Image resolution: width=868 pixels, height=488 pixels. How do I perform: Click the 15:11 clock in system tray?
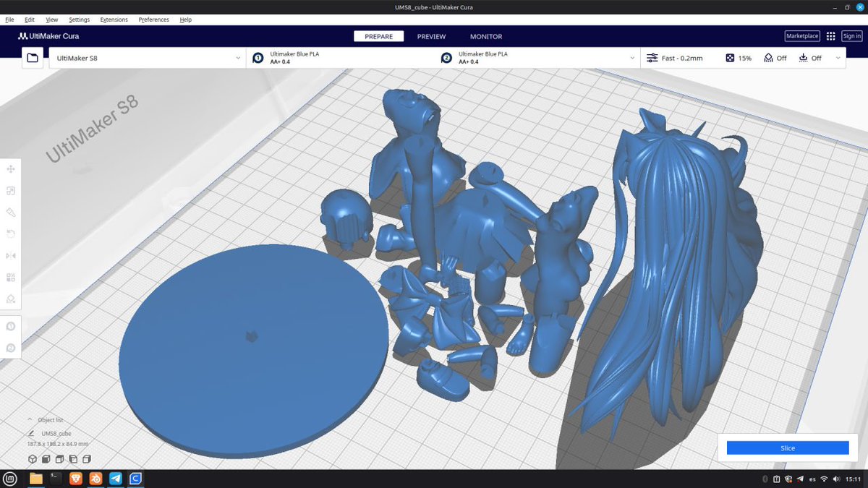[x=853, y=479]
